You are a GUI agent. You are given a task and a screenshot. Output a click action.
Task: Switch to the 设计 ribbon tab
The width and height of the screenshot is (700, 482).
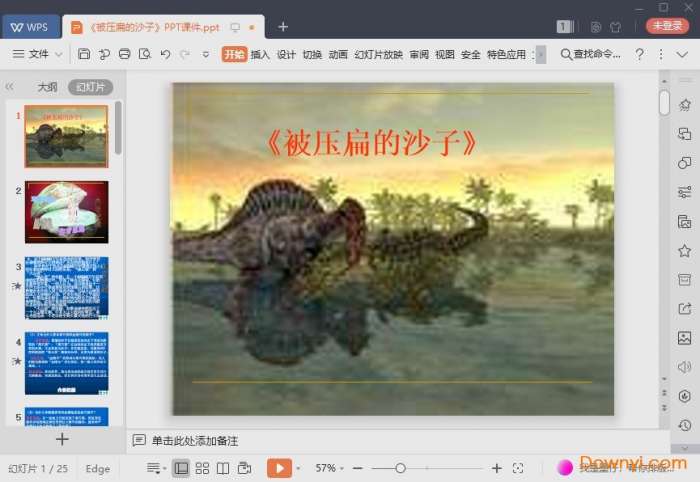pyautogui.click(x=286, y=54)
